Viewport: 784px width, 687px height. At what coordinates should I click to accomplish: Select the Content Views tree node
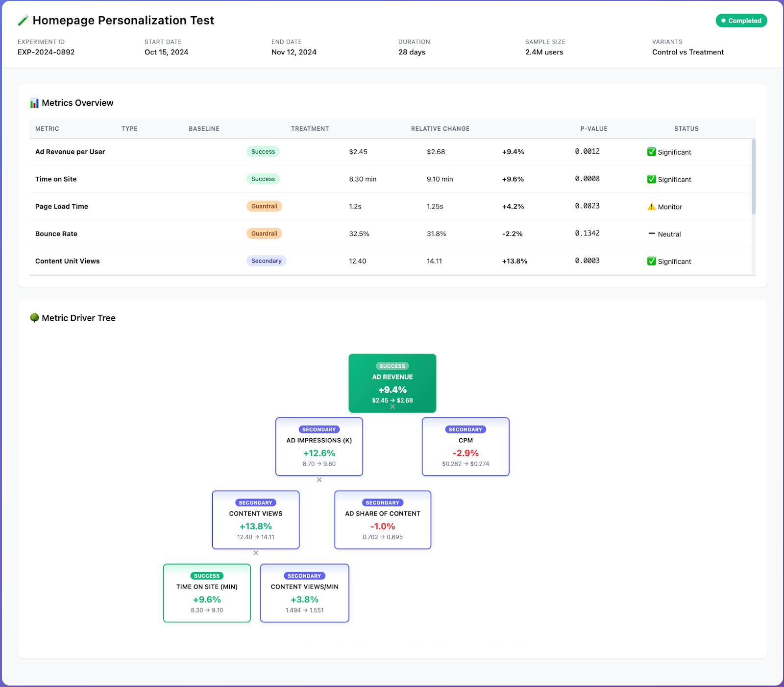click(255, 520)
